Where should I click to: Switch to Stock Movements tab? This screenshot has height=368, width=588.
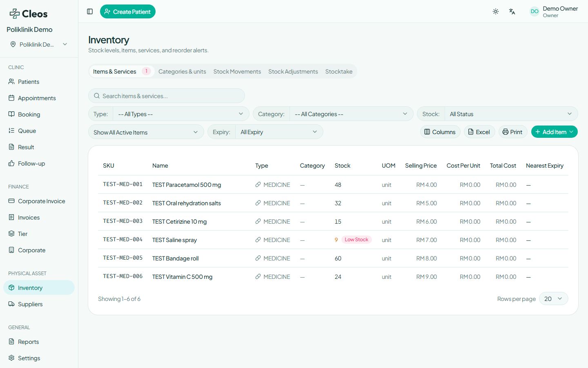point(237,72)
